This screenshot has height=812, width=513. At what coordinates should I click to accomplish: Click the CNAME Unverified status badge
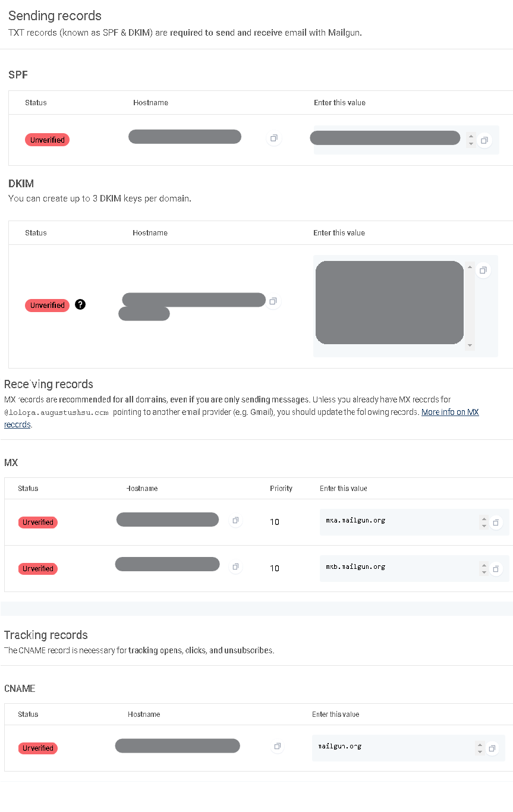[x=38, y=748]
